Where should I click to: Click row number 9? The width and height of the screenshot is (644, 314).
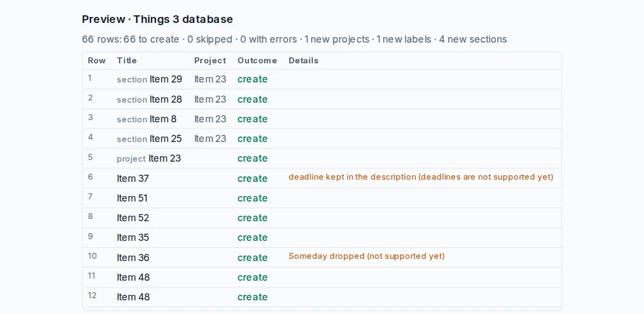91,236
